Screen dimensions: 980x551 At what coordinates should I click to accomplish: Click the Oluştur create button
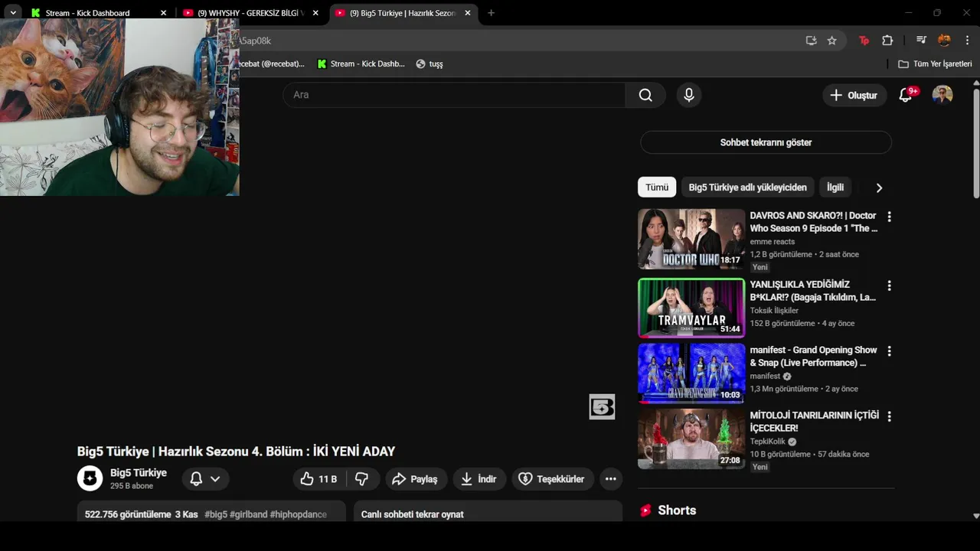[x=854, y=95]
